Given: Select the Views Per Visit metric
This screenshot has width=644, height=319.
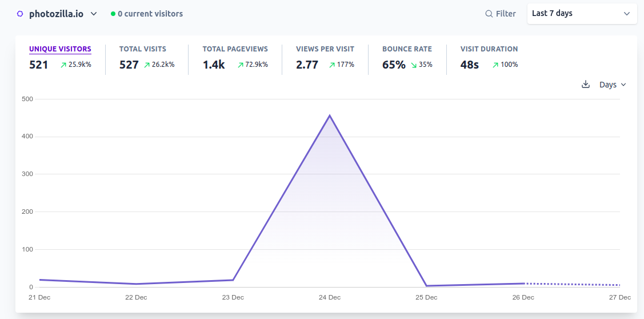Looking at the screenshot, I should pyautogui.click(x=325, y=49).
